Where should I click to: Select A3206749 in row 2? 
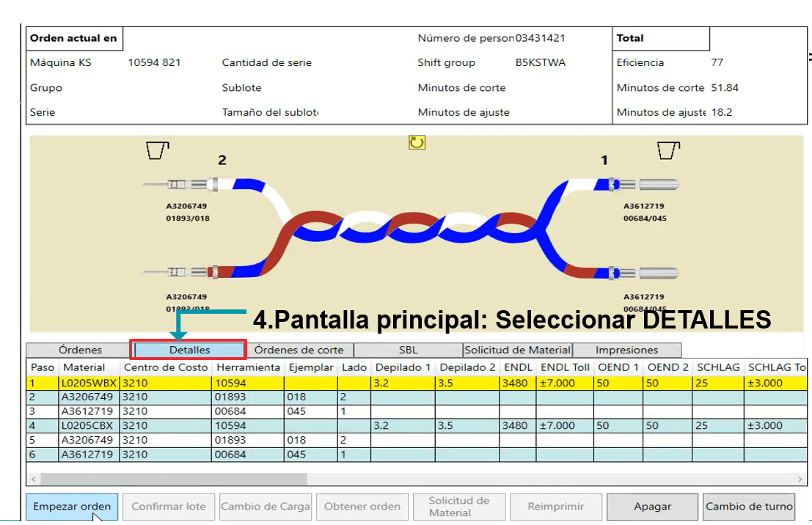[89, 397]
